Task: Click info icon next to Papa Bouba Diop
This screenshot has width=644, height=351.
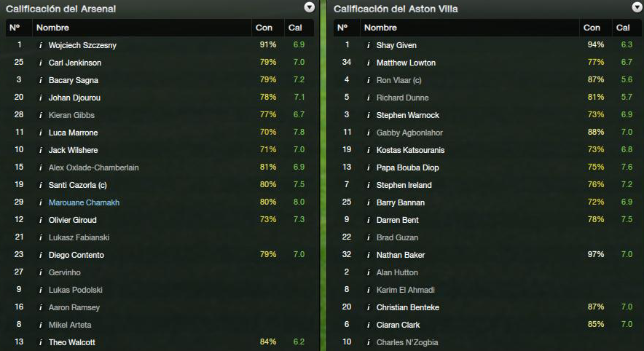Action: [x=368, y=167]
